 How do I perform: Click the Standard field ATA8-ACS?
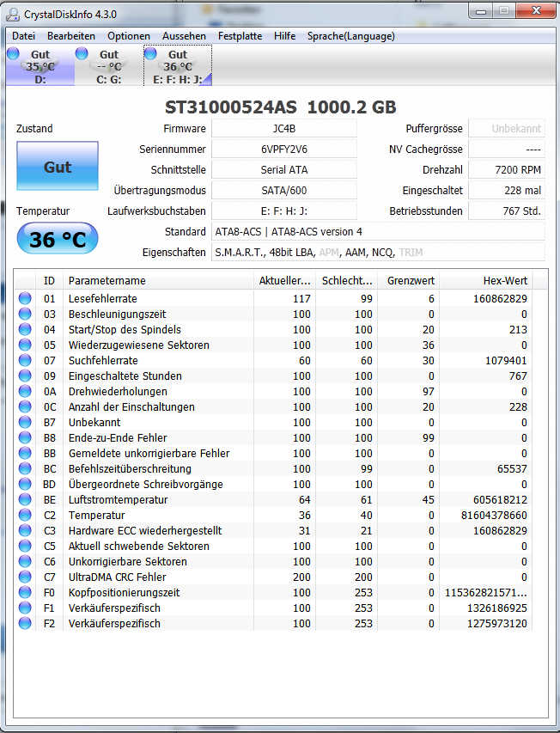point(378,231)
